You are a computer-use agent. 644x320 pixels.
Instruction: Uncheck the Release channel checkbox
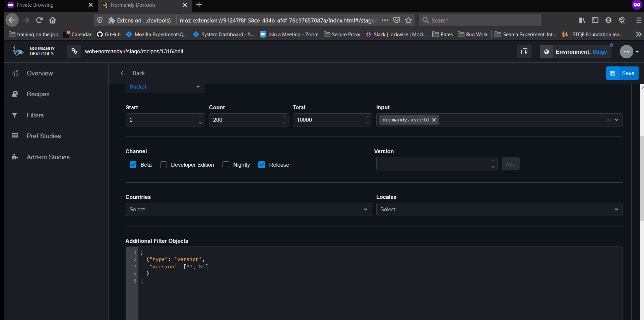pos(262,165)
